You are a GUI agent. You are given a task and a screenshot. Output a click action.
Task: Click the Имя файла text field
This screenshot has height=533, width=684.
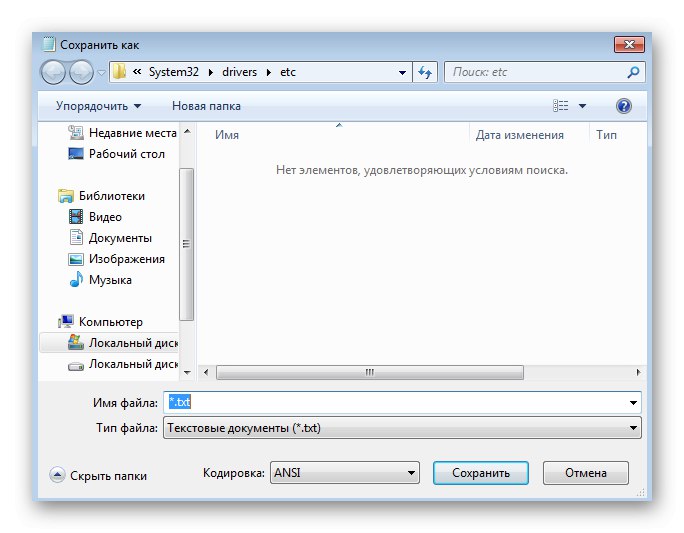395,402
